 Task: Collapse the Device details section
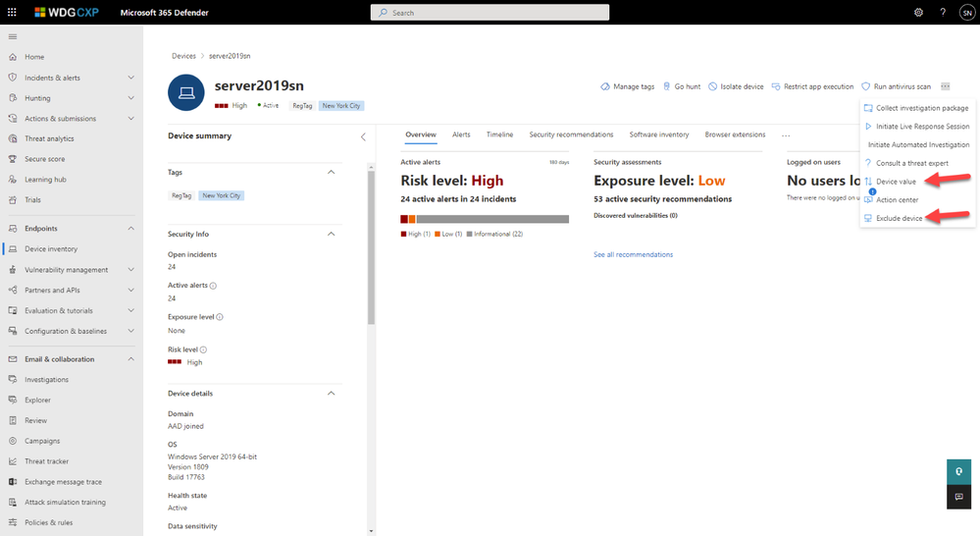[x=332, y=394]
